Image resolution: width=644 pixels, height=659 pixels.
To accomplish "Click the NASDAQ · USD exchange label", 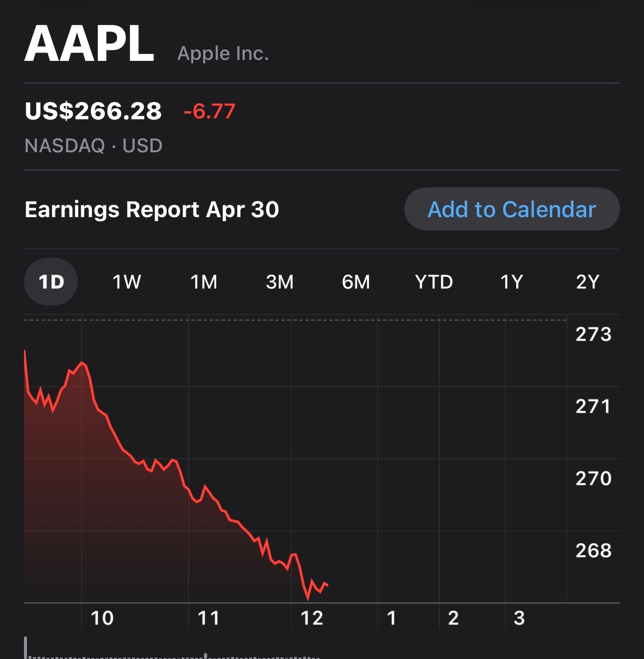I will pos(93,146).
